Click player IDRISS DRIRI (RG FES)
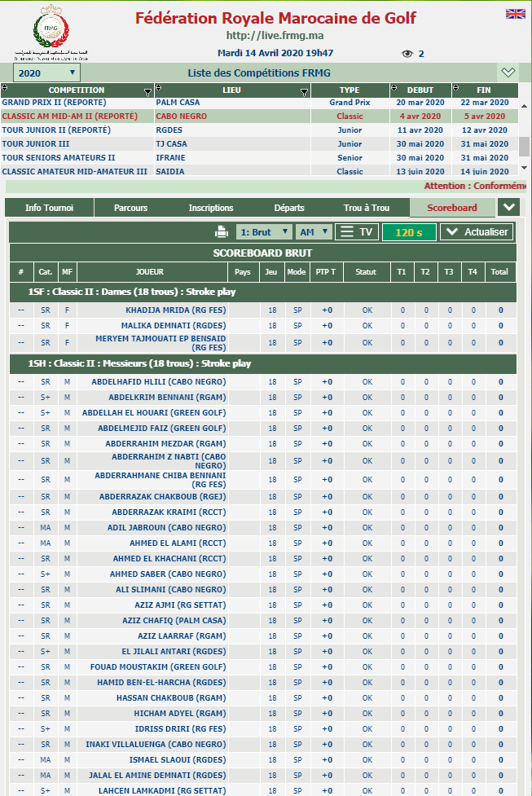The image size is (532, 796). 180,729
